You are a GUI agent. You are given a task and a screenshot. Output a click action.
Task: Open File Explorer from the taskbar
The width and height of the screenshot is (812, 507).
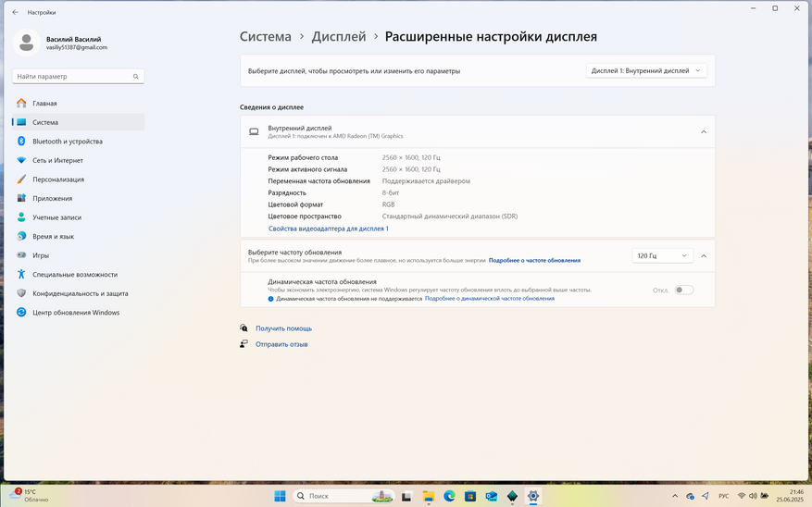click(429, 496)
